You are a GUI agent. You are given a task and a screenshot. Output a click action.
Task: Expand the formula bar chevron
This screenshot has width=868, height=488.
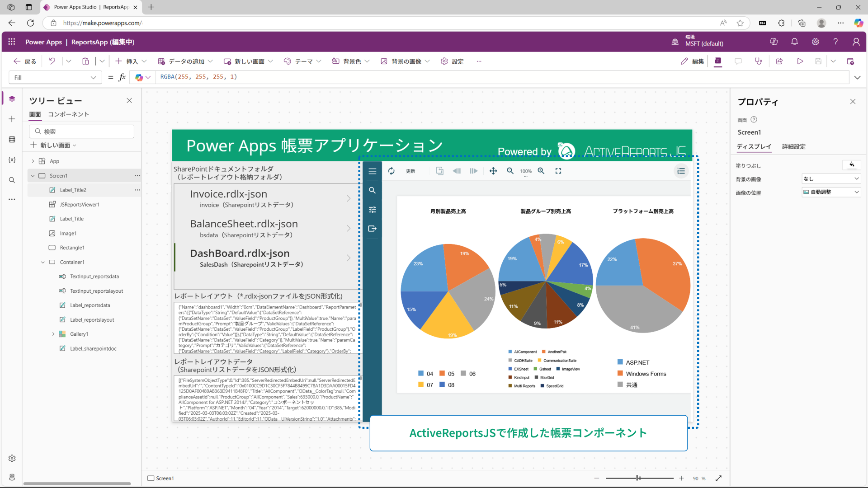coord(858,77)
